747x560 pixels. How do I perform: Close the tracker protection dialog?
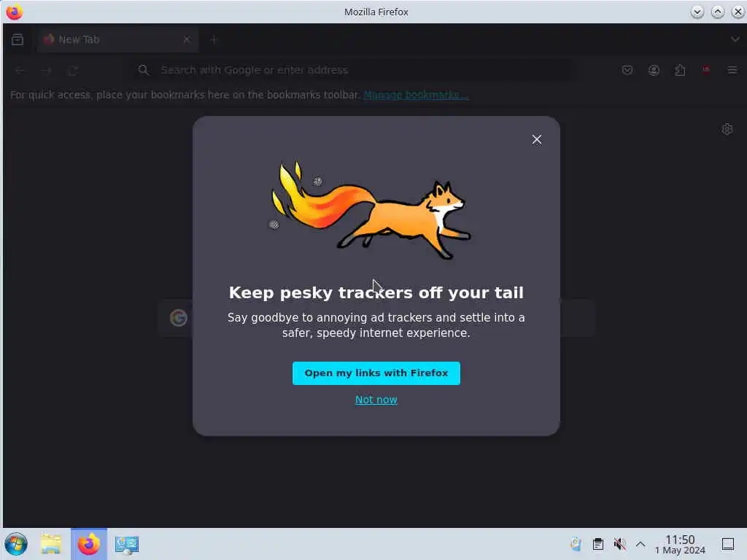point(536,139)
